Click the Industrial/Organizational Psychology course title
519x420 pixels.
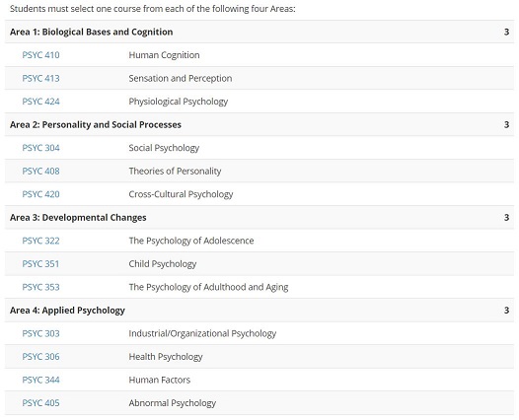(202, 333)
